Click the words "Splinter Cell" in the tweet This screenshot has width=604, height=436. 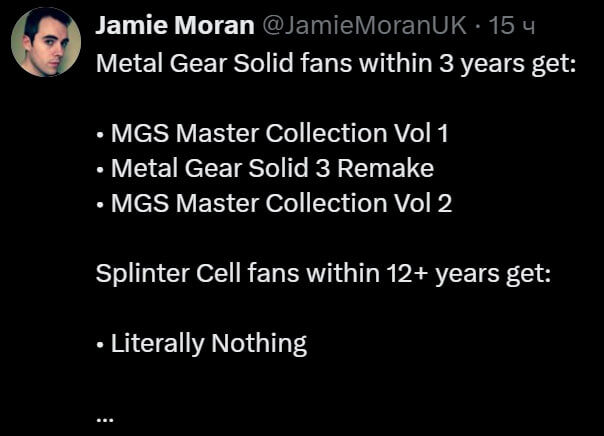pos(157,273)
